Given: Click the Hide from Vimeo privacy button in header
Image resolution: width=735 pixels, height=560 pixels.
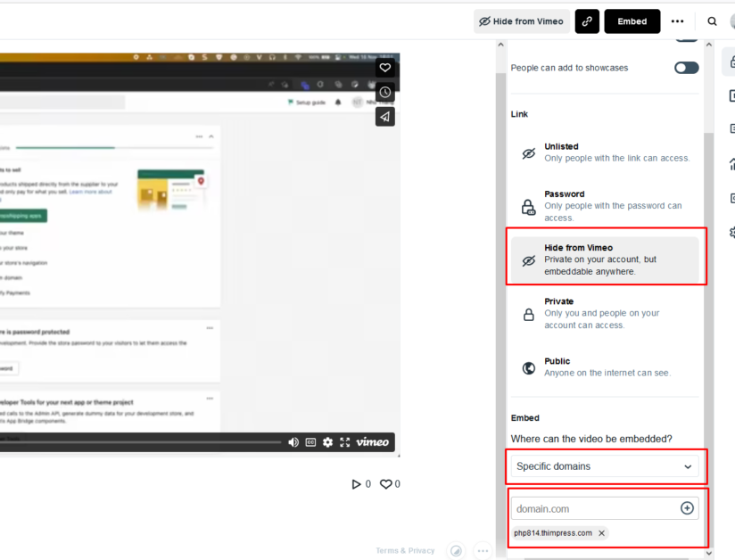Looking at the screenshot, I should pyautogui.click(x=521, y=21).
